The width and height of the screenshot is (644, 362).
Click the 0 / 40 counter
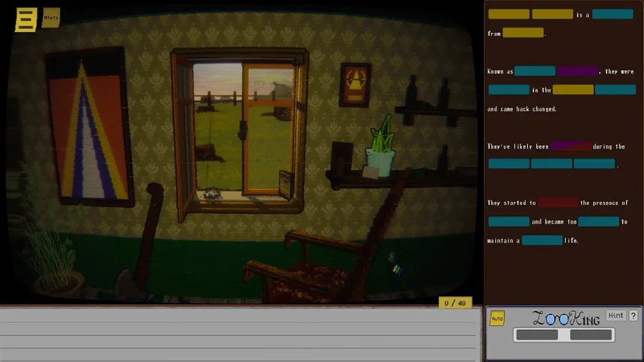coord(455,304)
